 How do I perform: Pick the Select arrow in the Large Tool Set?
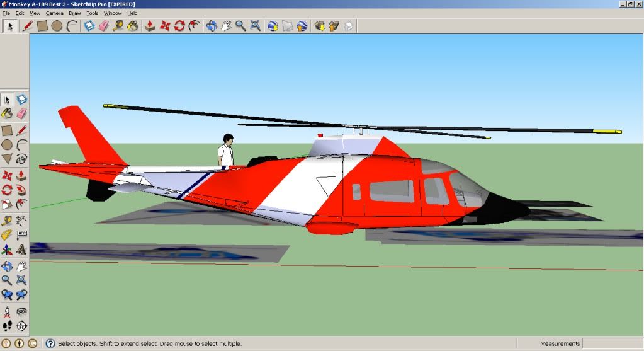(x=7, y=100)
